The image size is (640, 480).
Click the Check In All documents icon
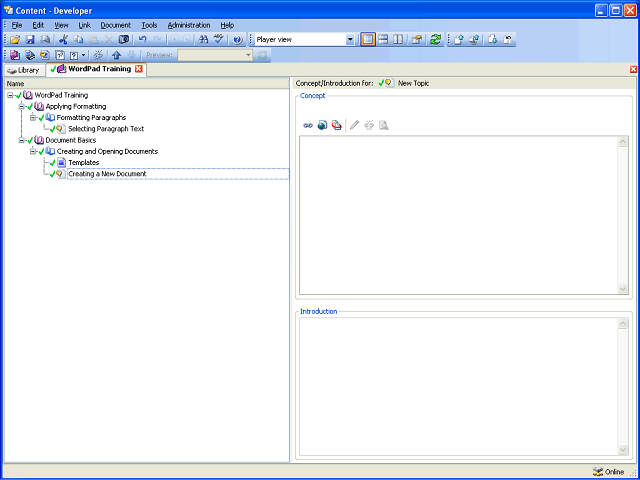(474, 40)
